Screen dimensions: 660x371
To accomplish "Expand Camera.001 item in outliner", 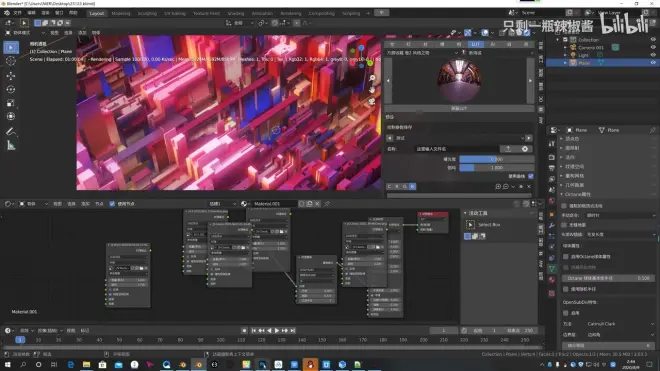I will 565,48.
